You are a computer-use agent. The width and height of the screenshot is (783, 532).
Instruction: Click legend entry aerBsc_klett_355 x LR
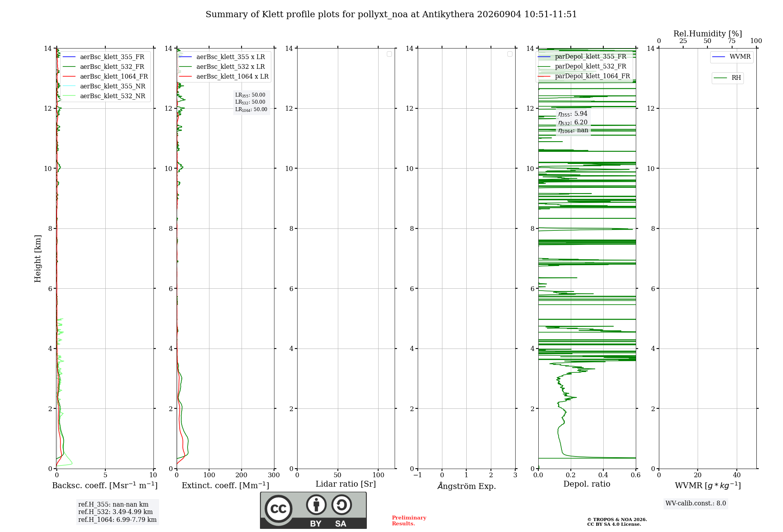tap(231, 57)
